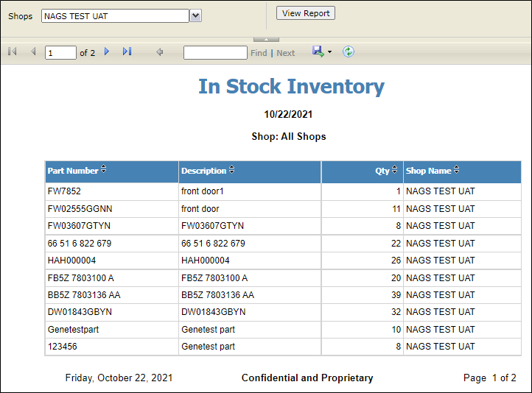Go to first page icon

point(13,52)
